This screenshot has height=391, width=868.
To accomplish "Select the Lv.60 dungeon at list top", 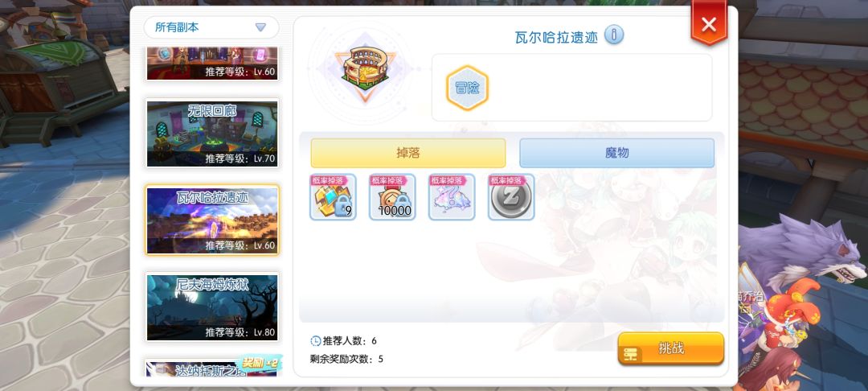I will point(212,64).
